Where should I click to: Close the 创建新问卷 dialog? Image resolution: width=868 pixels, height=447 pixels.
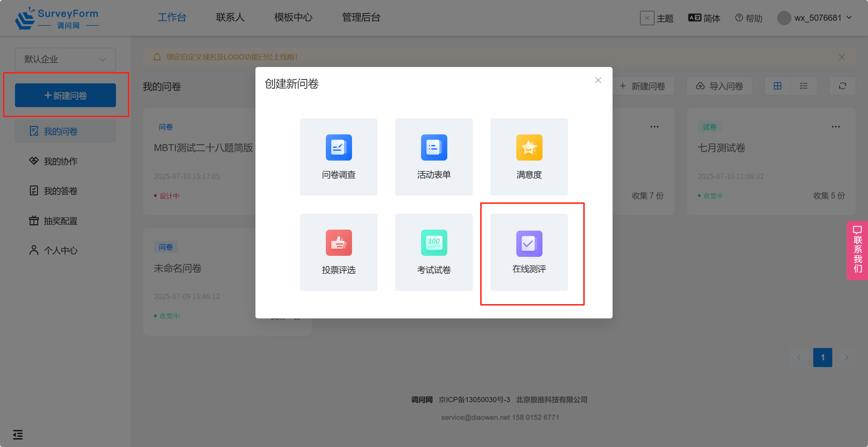tap(598, 80)
